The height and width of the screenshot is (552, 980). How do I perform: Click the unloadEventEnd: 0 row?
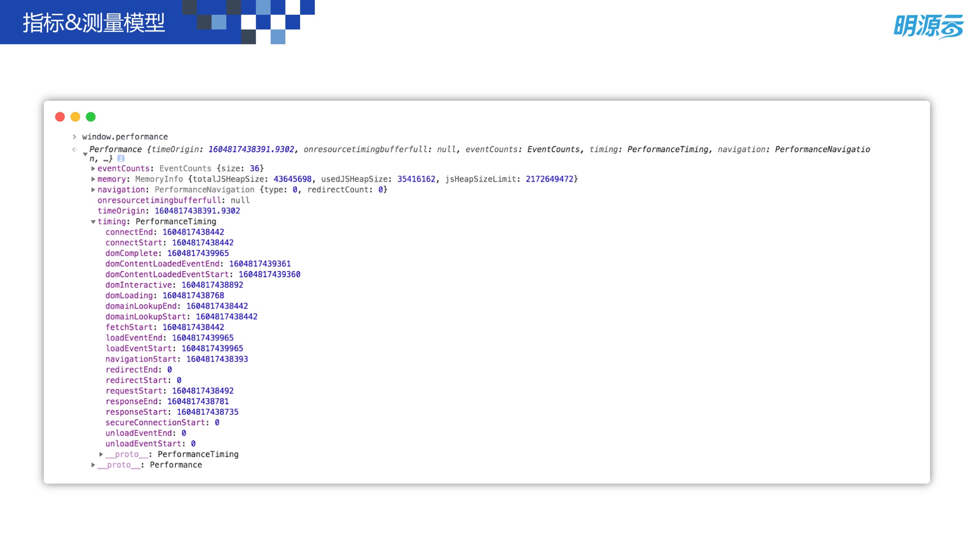tap(146, 433)
